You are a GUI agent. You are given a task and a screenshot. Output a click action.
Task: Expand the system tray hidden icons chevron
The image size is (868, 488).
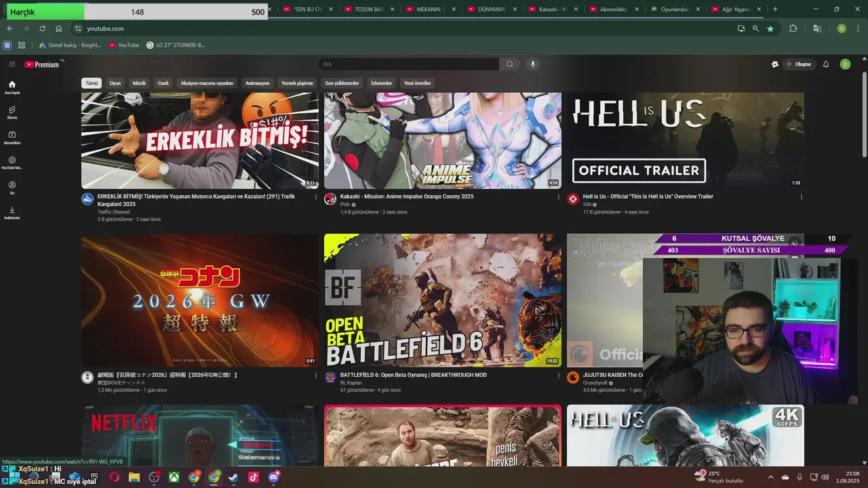click(x=770, y=477)
